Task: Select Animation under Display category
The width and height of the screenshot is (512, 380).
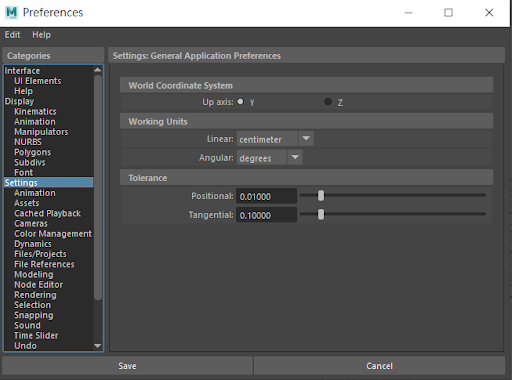Action: tap(35, 122)
